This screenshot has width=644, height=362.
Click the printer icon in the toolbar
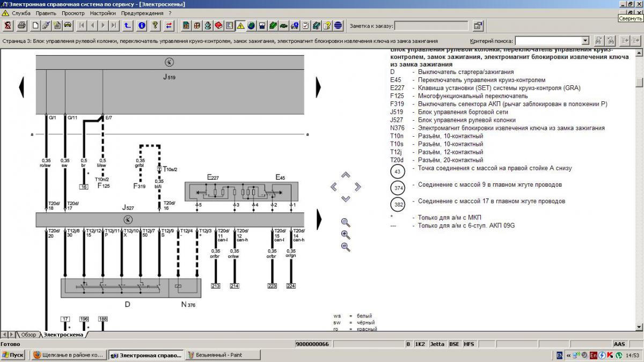[21, 25]
